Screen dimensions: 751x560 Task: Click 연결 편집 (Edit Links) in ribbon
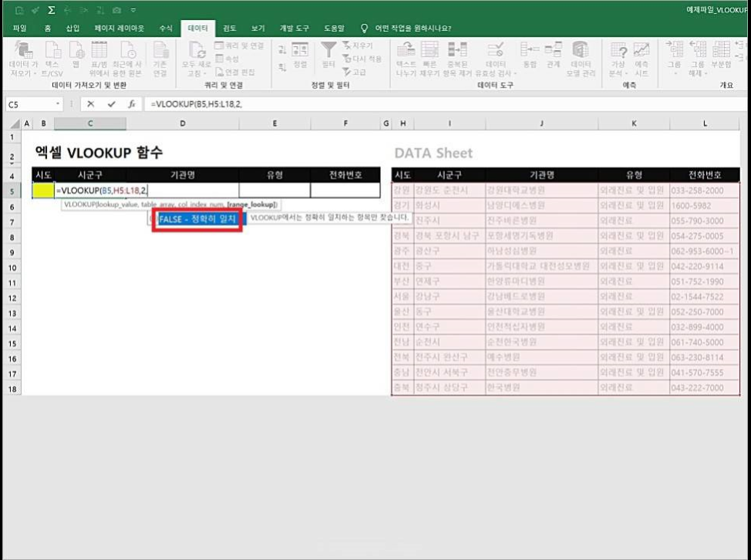[x=235, y=73]
